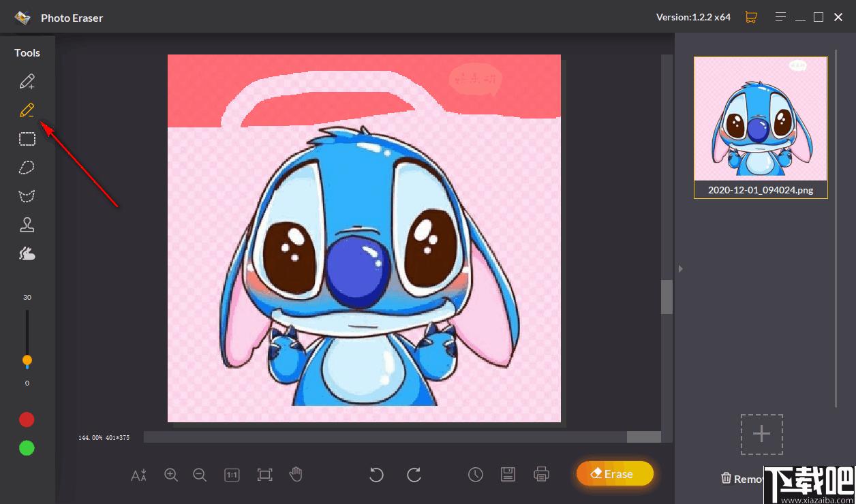Maximize the Photo Eraser window

point(819,17)
